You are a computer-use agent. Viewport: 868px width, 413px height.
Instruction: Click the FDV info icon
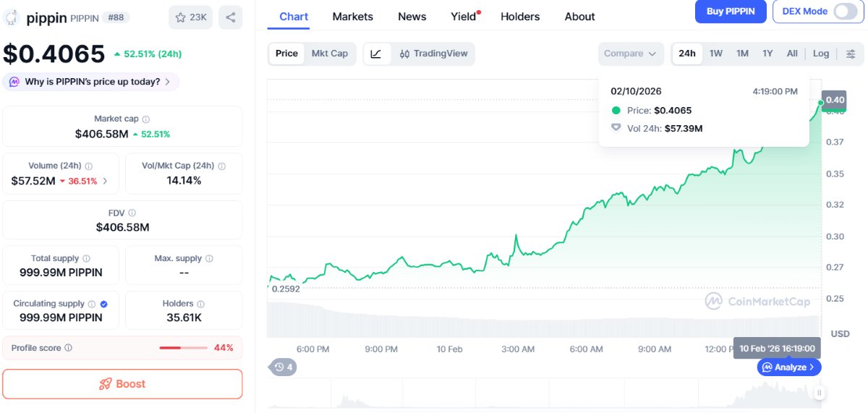pyautogui.click(x=132, y=213)
